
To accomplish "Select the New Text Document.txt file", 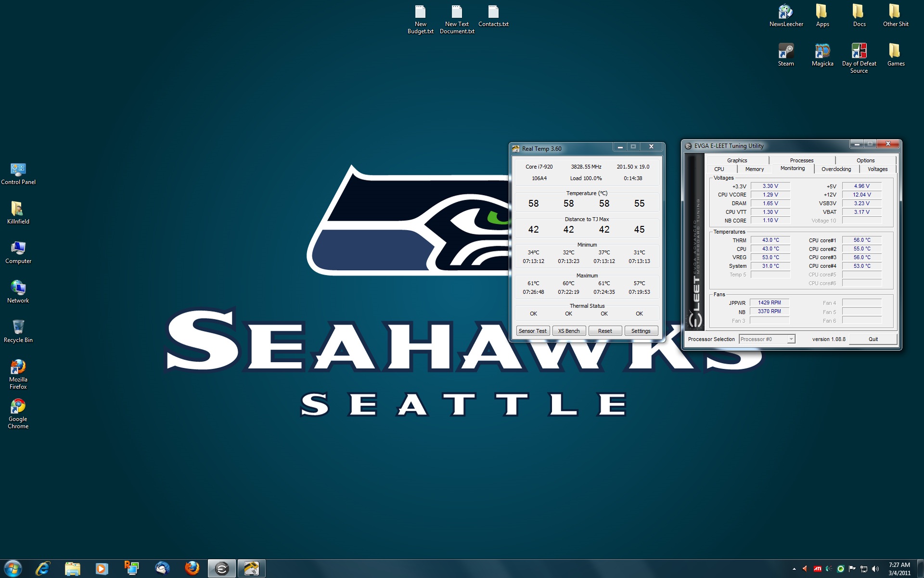I will point(457,19).
